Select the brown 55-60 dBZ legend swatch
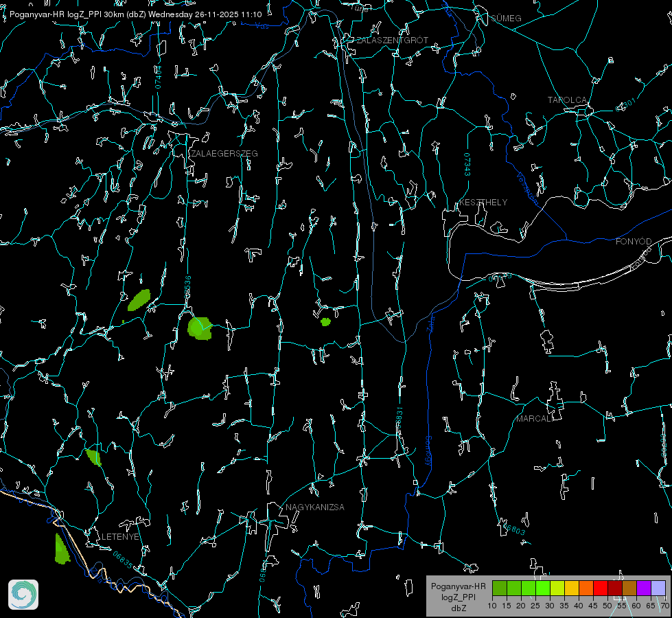The height and width of the screenshot is (618, 672). click(629, 588)
